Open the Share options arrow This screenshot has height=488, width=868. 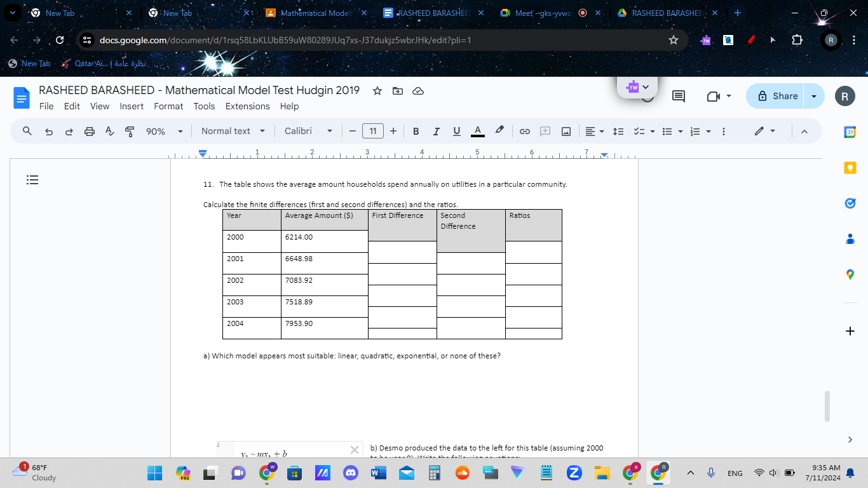pyautogui.click(x=814, y=96)
